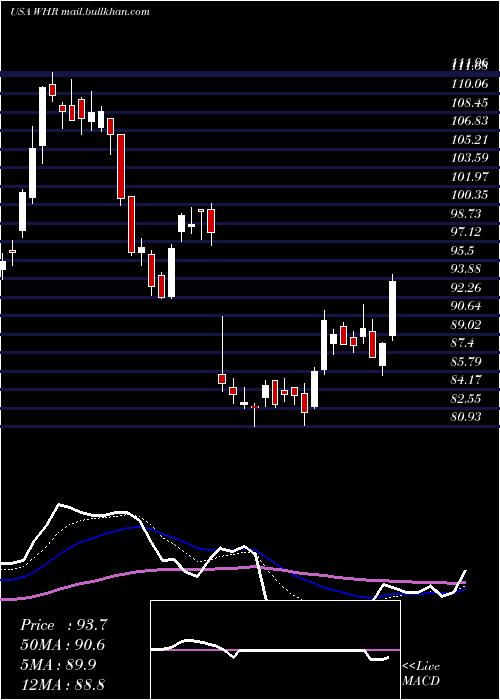
Task: Click the 'Price : 93.7' readout
Action: (63, 625)
